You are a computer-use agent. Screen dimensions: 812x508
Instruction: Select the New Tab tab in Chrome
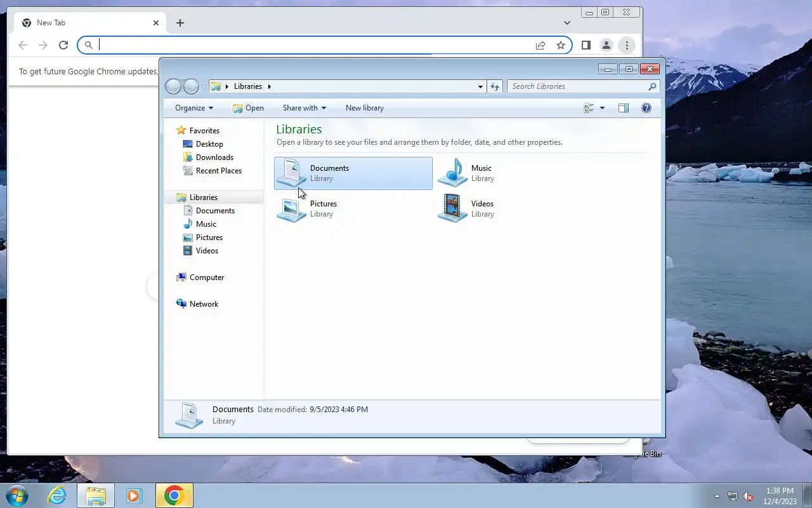(x=90, y=23)
